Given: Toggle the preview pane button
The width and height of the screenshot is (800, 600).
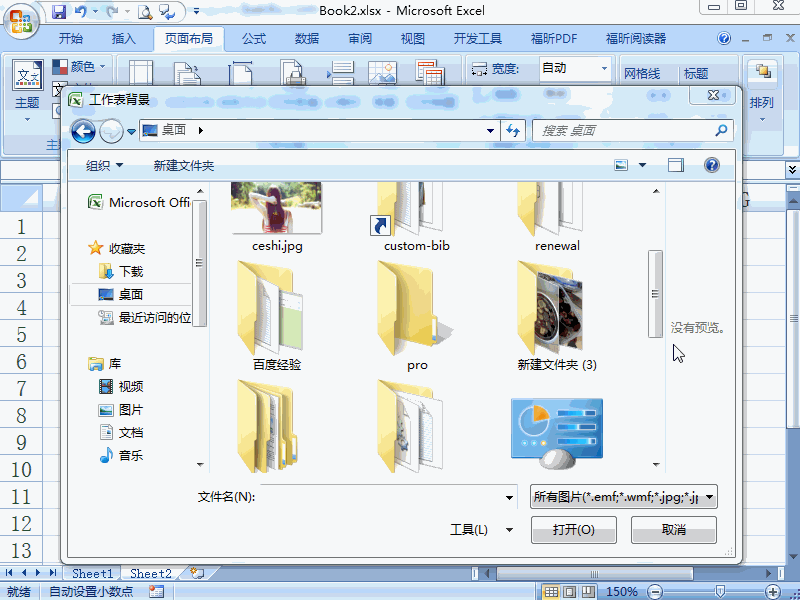Looking at the screenshot, I should point(676,165).
